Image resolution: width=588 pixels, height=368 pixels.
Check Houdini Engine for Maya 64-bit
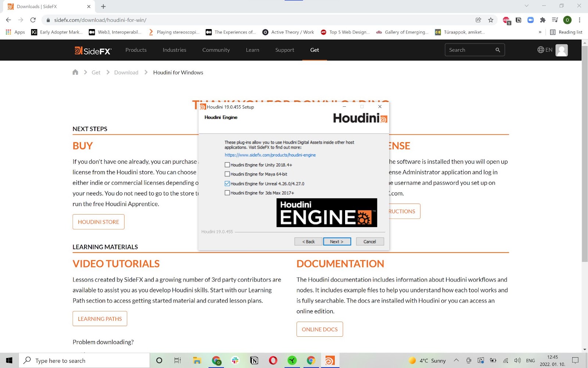pos(227,174)
